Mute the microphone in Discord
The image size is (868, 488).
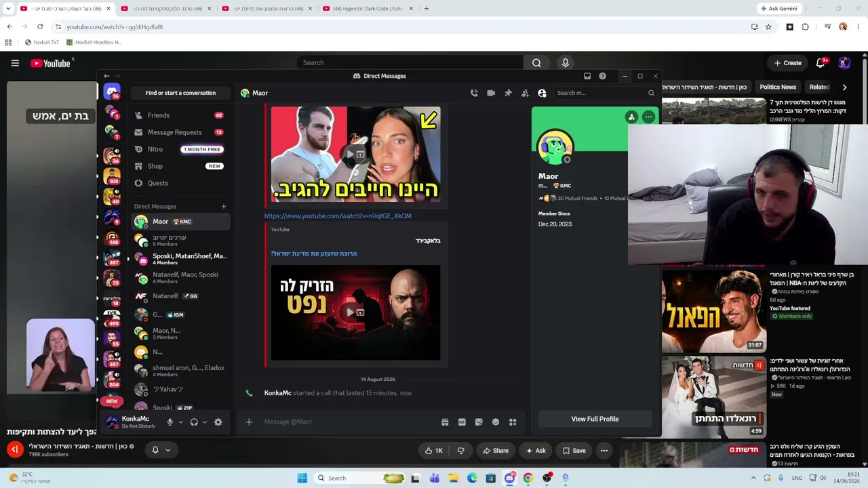pyautogui.click(x=170, y=422)
